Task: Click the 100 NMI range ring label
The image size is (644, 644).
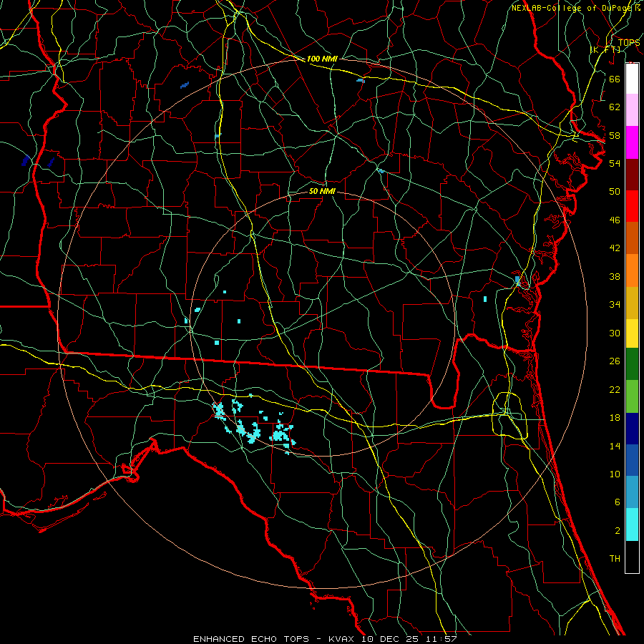Action: click(322, 59)
